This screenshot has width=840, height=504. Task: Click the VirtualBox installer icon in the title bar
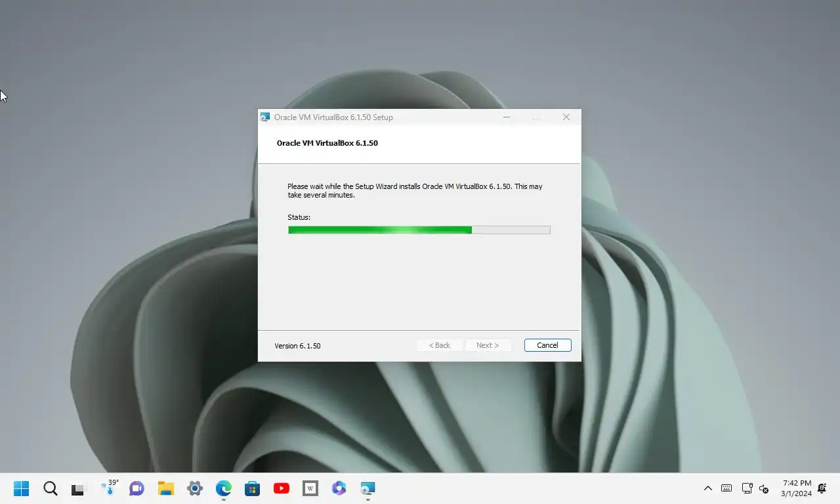click(x=265, y=117)
